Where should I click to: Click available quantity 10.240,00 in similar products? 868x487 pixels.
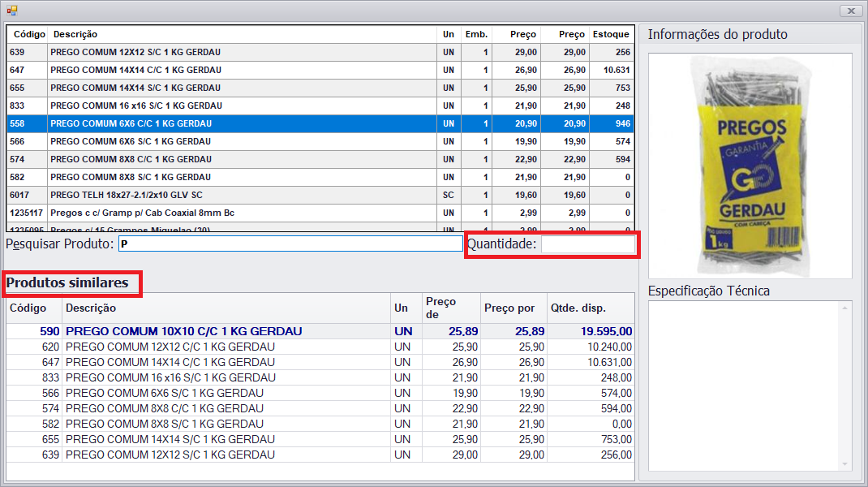click(609, 347)
